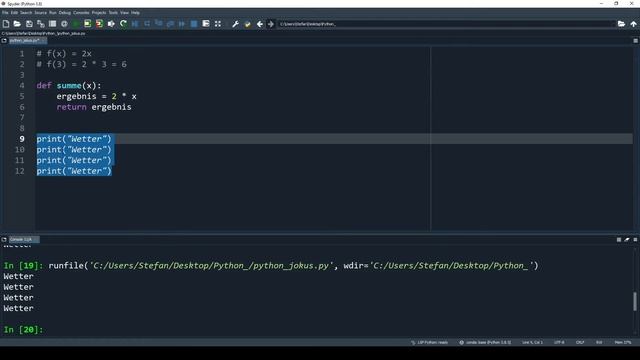Create a new file with the toolbar icon
This screenshot has width=640, height=360.
coord(6,24)
